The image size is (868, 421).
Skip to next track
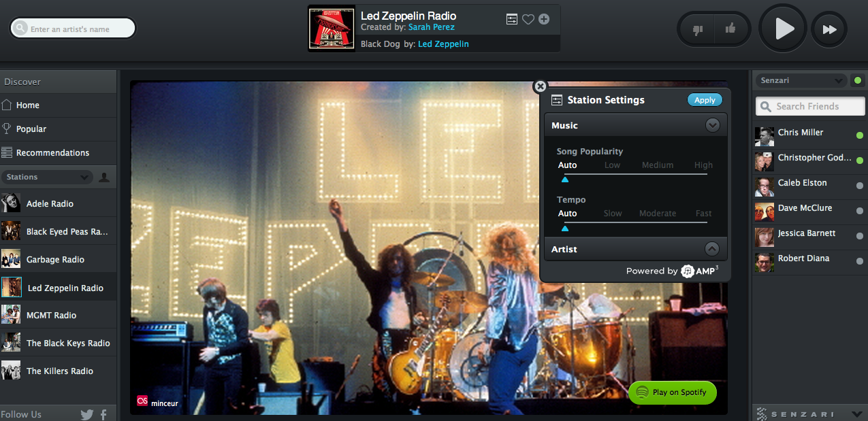tap(829, 29)
